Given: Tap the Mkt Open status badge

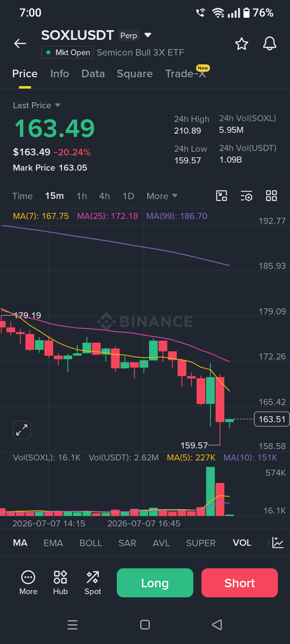Looking at the screenshot, I should [x=68, y=52].
